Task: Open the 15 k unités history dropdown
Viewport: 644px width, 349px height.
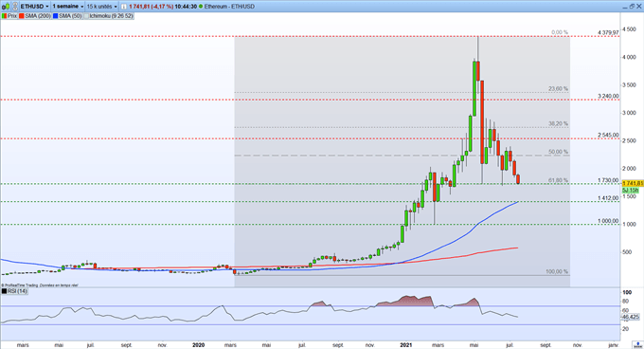Action: click(102, 7)
